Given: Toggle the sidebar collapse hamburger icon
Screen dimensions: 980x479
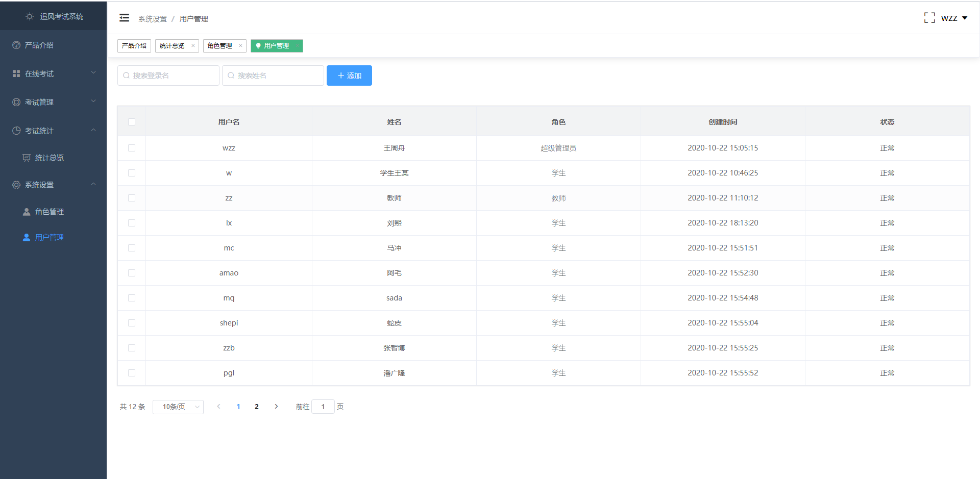Looking at the screenshot, I should point(124,18).
